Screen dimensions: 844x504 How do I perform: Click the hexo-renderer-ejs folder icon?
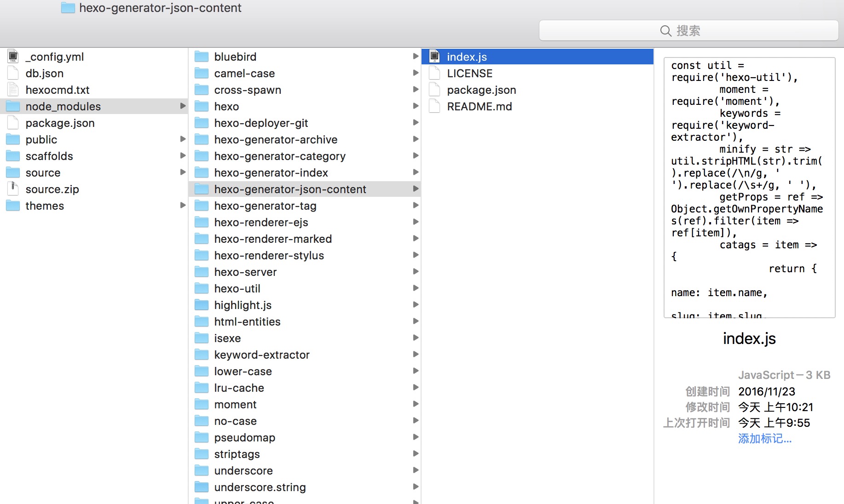click(x=202, y=222)
